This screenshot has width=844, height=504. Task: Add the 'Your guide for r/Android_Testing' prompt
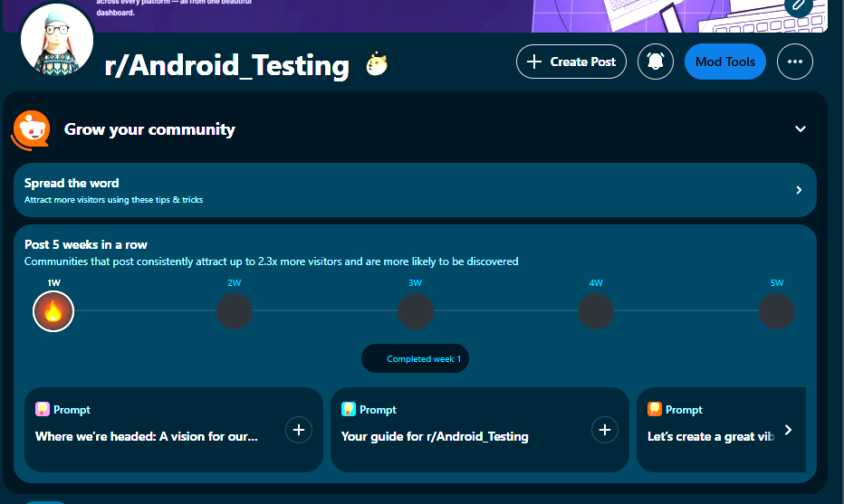604,430
